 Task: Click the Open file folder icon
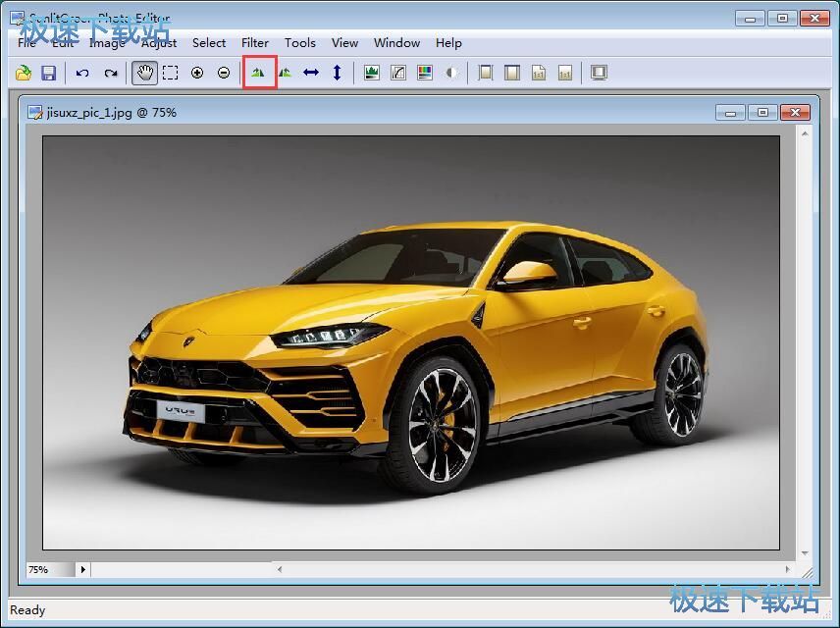pos(24,73)
